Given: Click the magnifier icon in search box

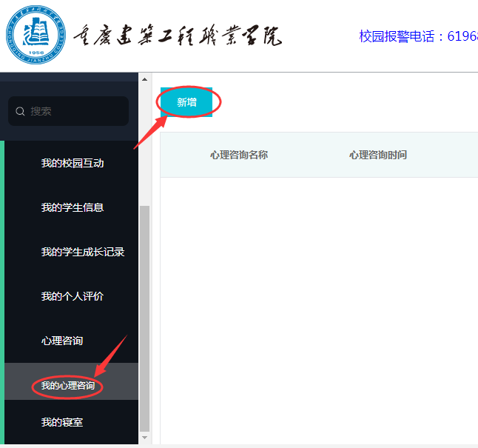Looking at the screenshot, I should tap(20, 111).
